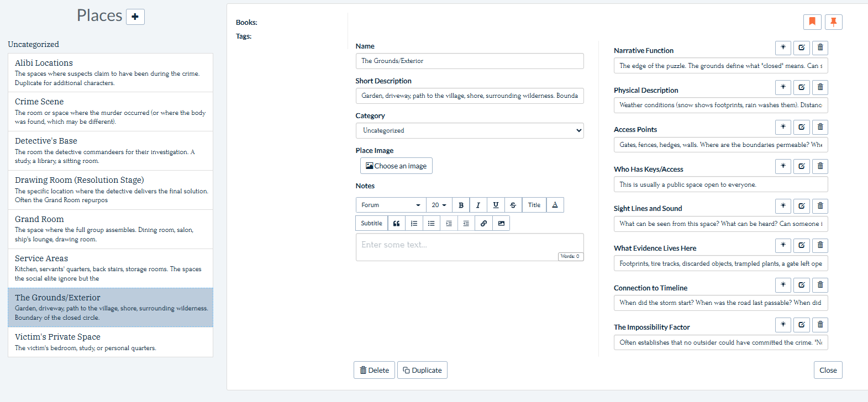The height and width of the screenshot is (402, 868).
Task: Edit the Access Points field
Action: point(801,127)
